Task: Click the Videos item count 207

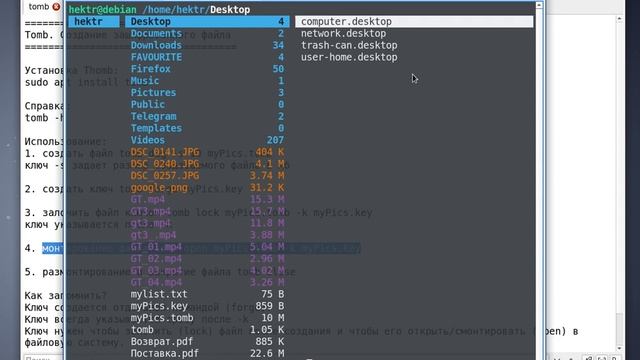Action: (276, 140)
